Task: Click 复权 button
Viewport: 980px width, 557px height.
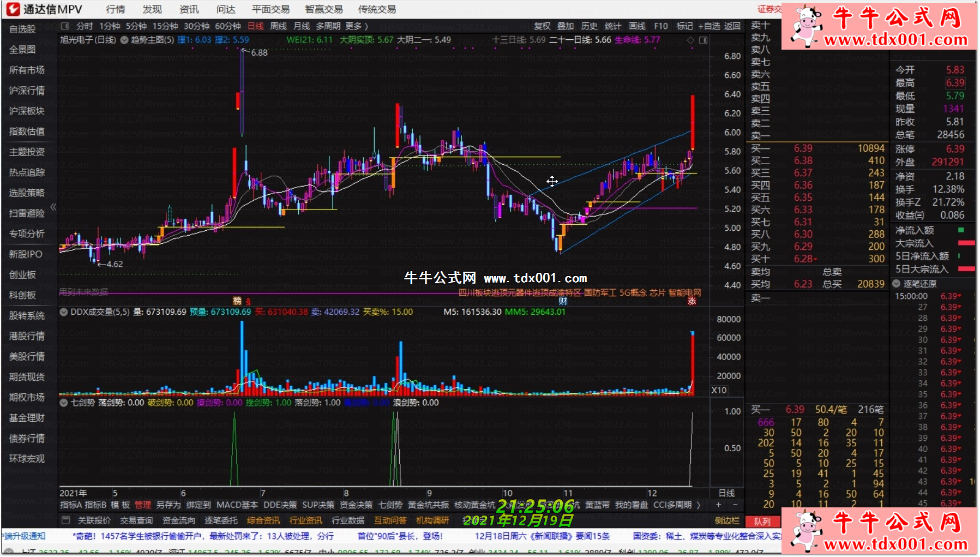Action: point(542,26)
